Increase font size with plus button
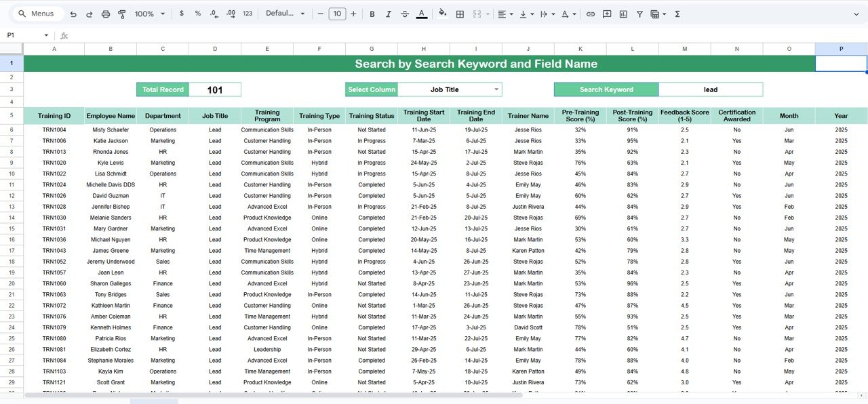This screenshot has height=404, width=868. tap(353, 14)
